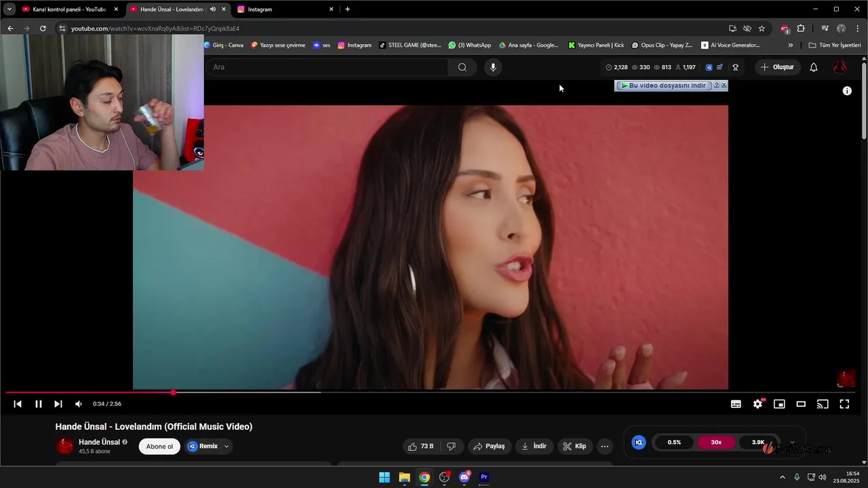Click the vidIQ 30x score pill

tap(716, 442)
